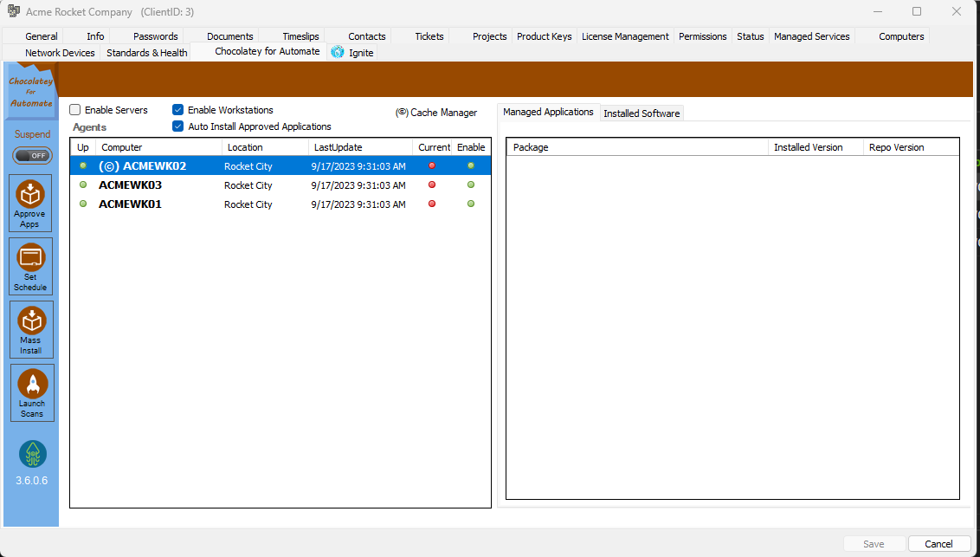Screen dimensions: 980x557
Task: Open the Standards & Health tab
Action: [x=147, y=53]
